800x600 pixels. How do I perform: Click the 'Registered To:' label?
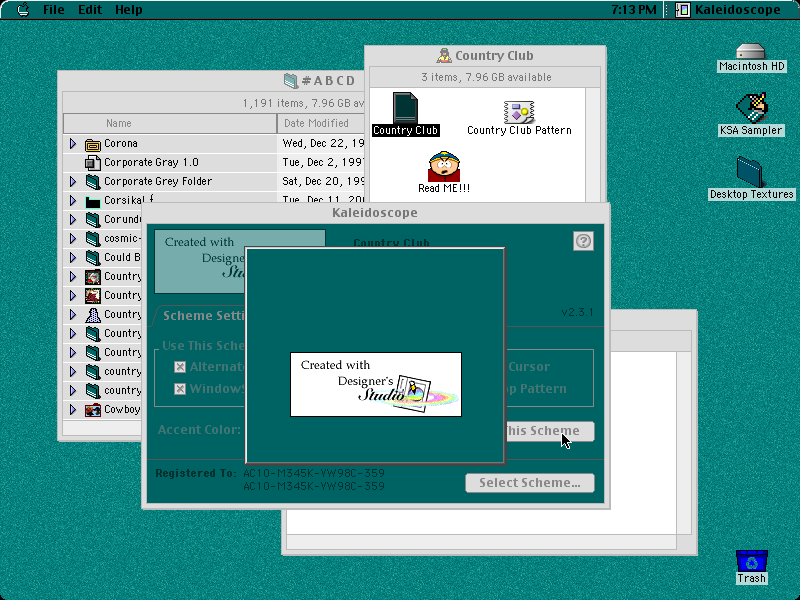coord(196,473)
